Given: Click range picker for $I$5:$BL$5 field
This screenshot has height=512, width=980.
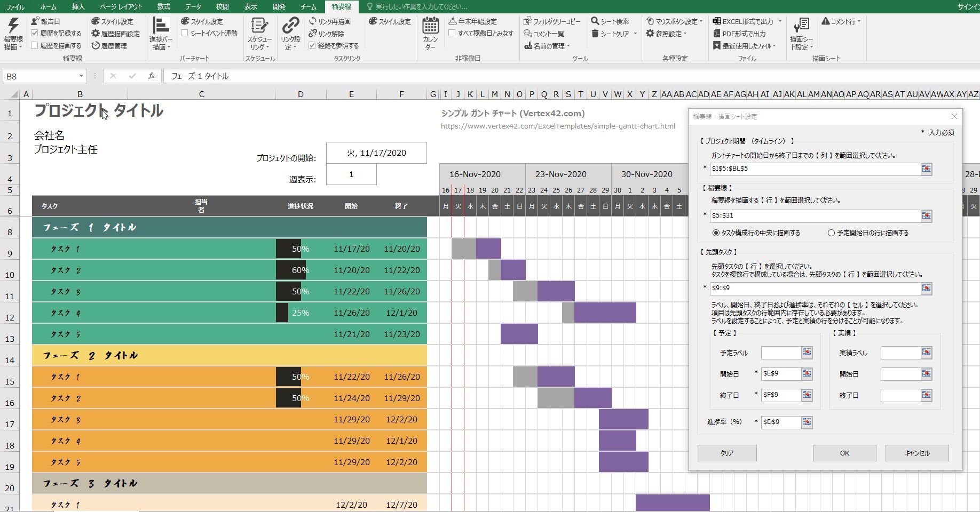Looking at the screenshot, I should pos(927,169).
